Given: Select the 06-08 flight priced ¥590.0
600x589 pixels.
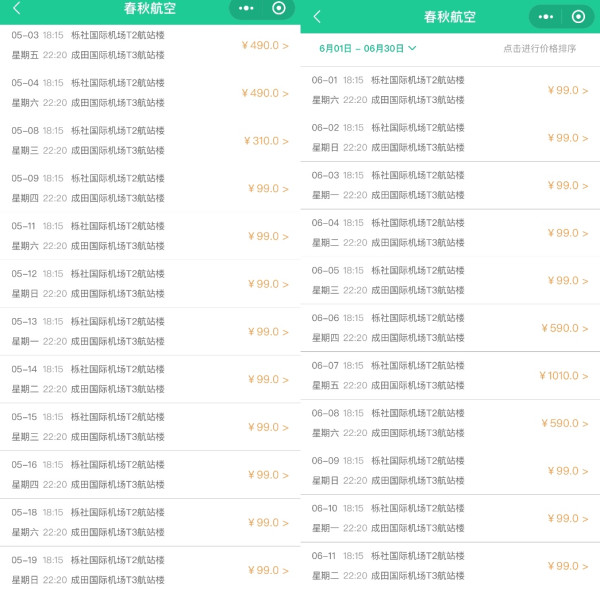Looking at the screenshot, I should 450,423.
